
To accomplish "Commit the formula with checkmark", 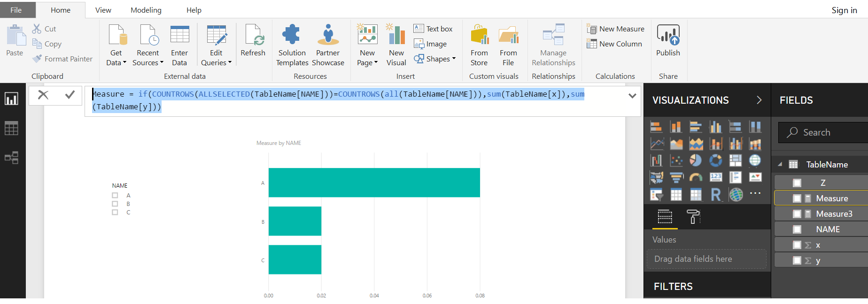I will [70, 95].
